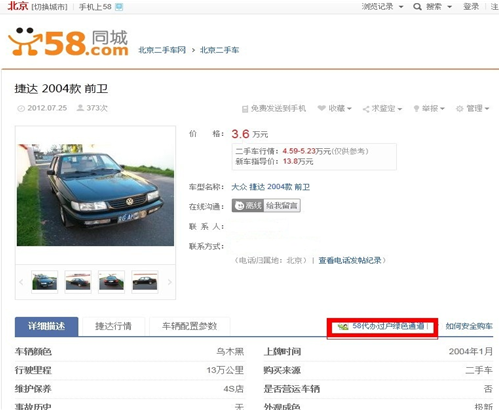Click the 给我留言 button
Image resolution: width=499 pixels, height=417 pixels.
pos(282,206)
